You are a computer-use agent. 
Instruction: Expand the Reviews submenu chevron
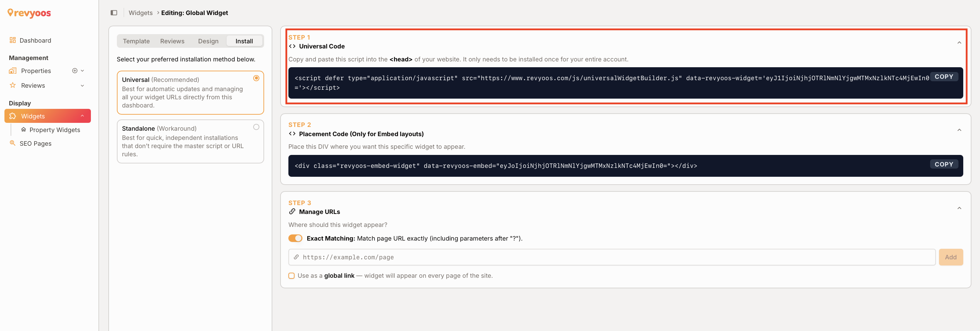point(82,86)
